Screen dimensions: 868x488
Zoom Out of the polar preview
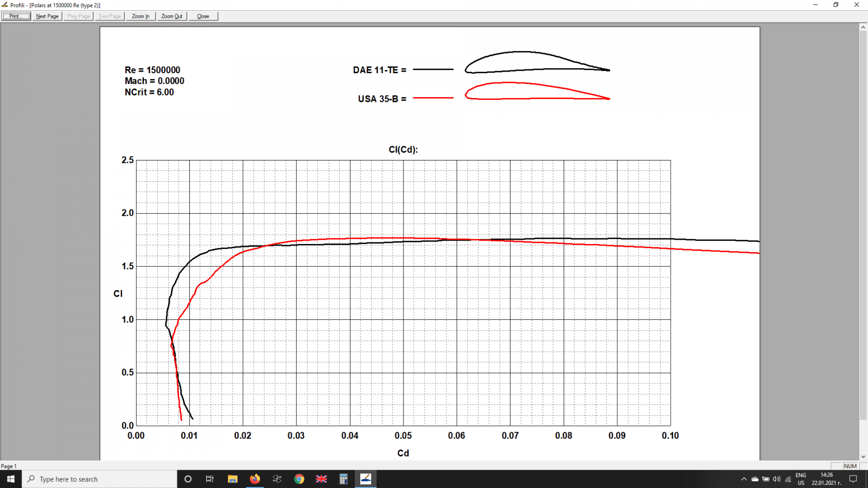(172, 16)
